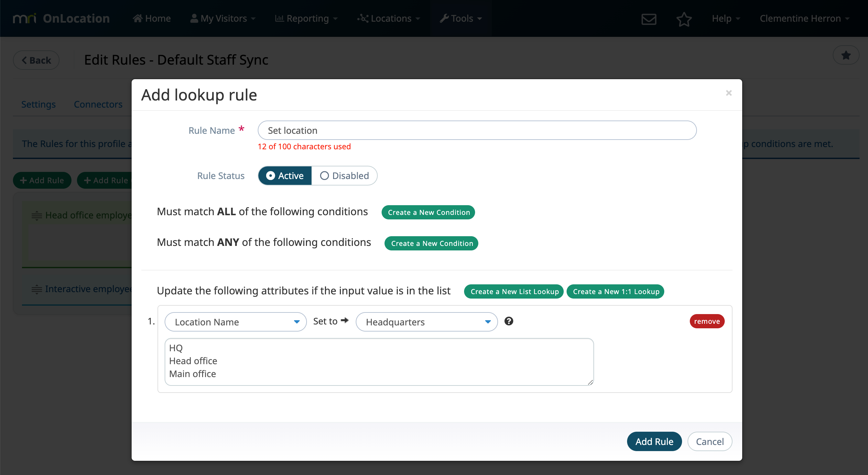Click drag handle for Head office employee rule

[37, 216]
